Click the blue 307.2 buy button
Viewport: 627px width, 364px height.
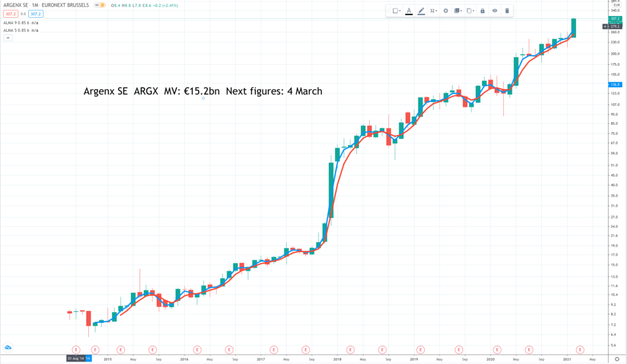[x=36, y=14]
